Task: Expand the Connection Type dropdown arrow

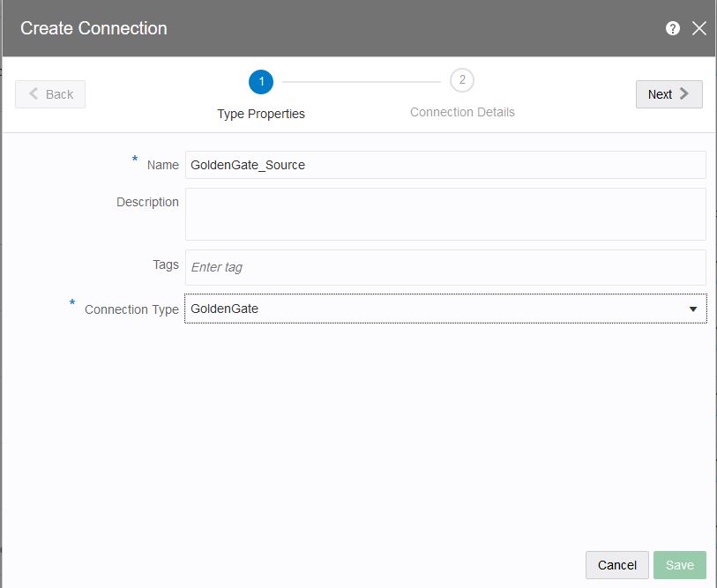Action: coord(693,309)
